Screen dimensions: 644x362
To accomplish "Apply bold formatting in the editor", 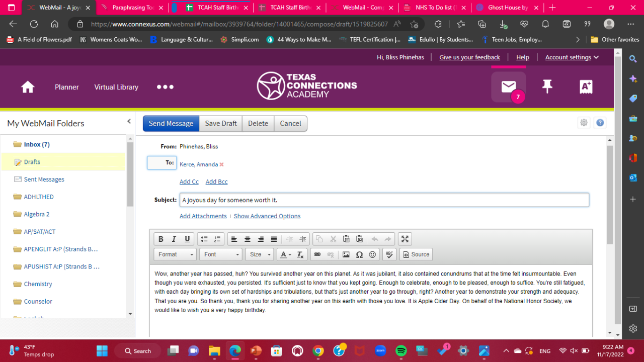I will (161, 239).
